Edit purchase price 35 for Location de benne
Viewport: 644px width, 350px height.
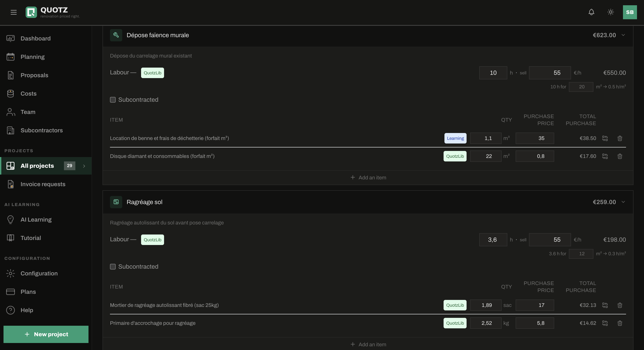point(535,138)
